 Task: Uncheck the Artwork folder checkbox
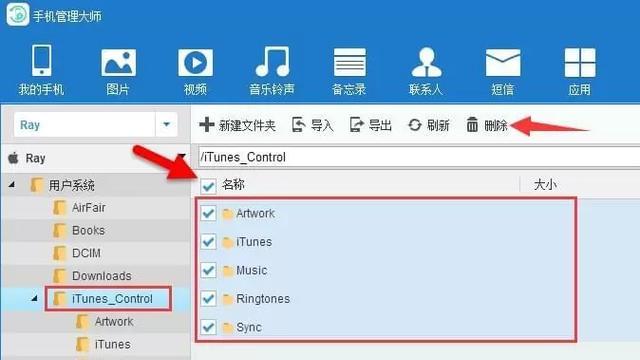click(x=208, y=213)
